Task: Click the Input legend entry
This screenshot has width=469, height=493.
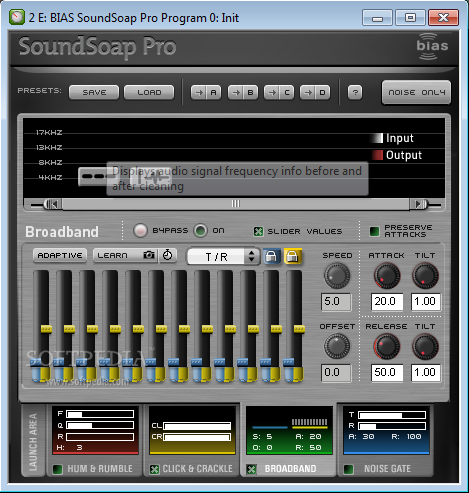Action: (x=393, y=138)
